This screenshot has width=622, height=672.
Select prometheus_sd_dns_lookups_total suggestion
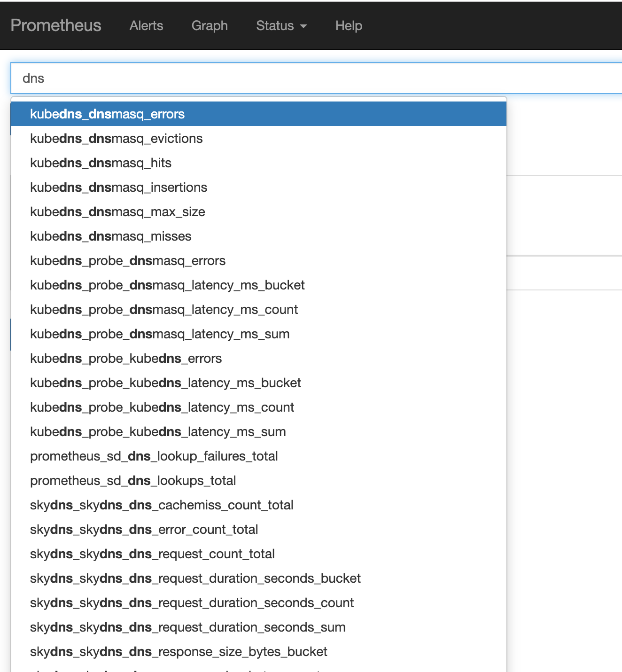coord(259,480)
